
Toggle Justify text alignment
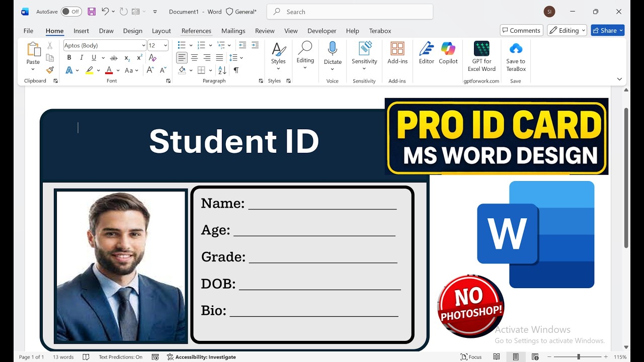coord(219,58)
